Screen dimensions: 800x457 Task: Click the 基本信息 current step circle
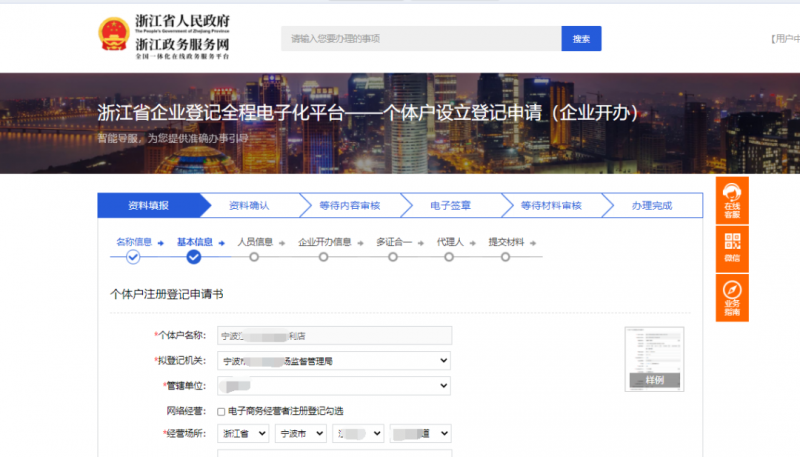pos(194,257)
